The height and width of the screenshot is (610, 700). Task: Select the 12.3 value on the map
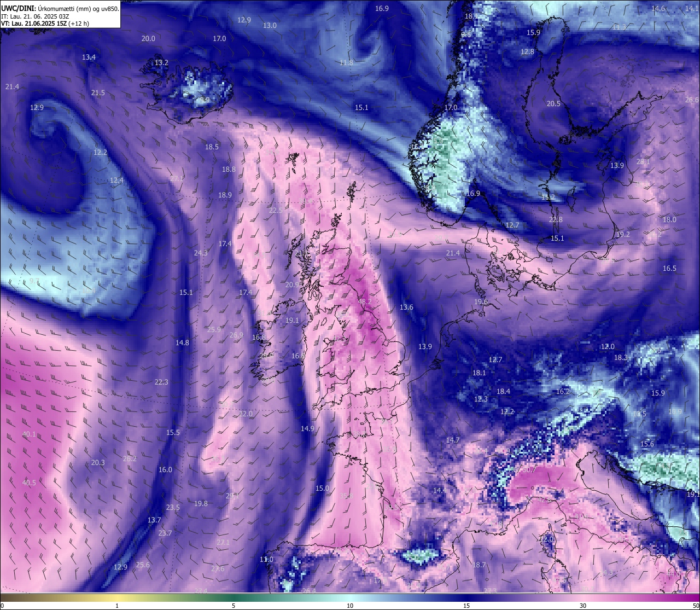[x=481, y=399]
